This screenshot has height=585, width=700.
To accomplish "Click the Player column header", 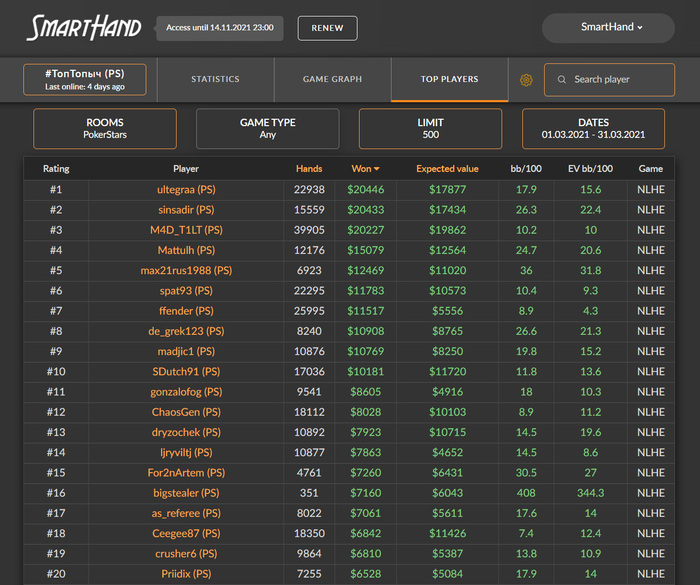I will (186, 169).
